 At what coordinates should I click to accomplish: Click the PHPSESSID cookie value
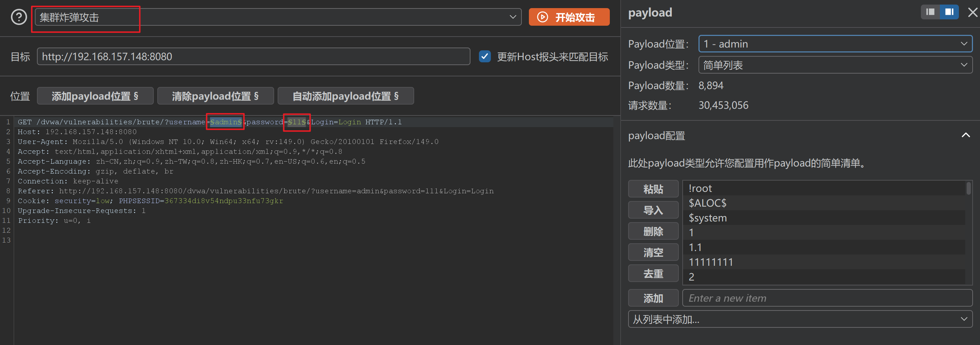[224, 201]
